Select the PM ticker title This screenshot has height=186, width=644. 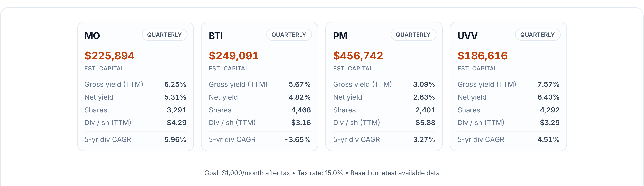tap(340, 36)
